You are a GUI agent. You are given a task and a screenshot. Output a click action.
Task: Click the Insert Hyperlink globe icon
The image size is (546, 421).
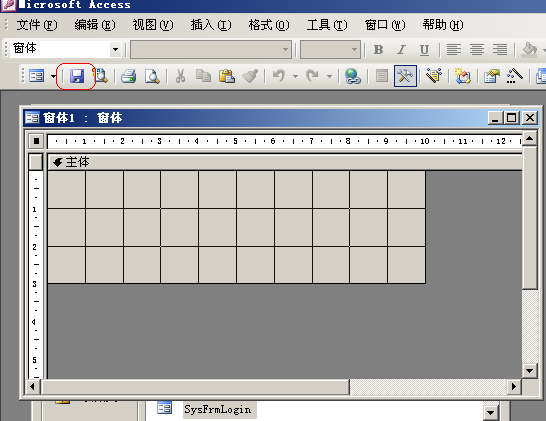[x=353, y=76]
